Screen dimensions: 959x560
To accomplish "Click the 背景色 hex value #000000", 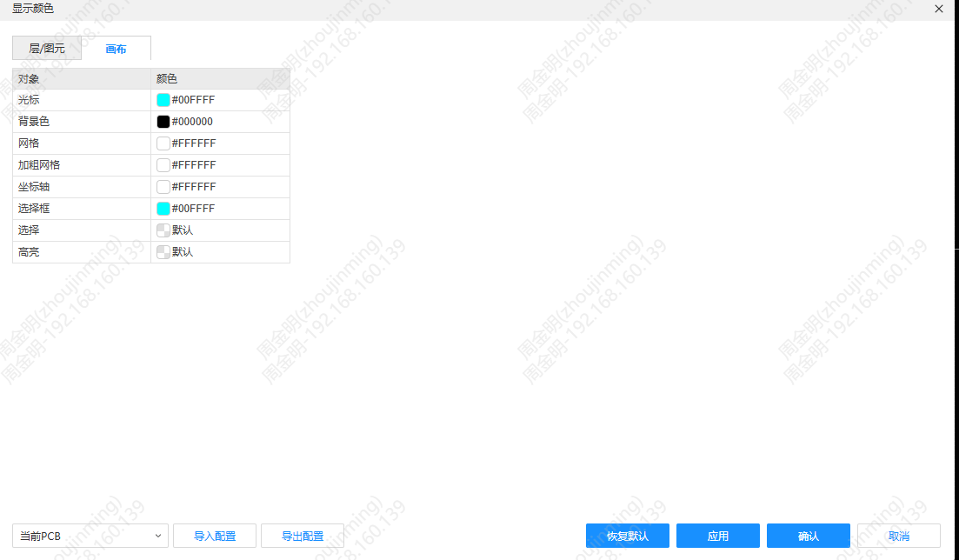I will click(192, 122).
